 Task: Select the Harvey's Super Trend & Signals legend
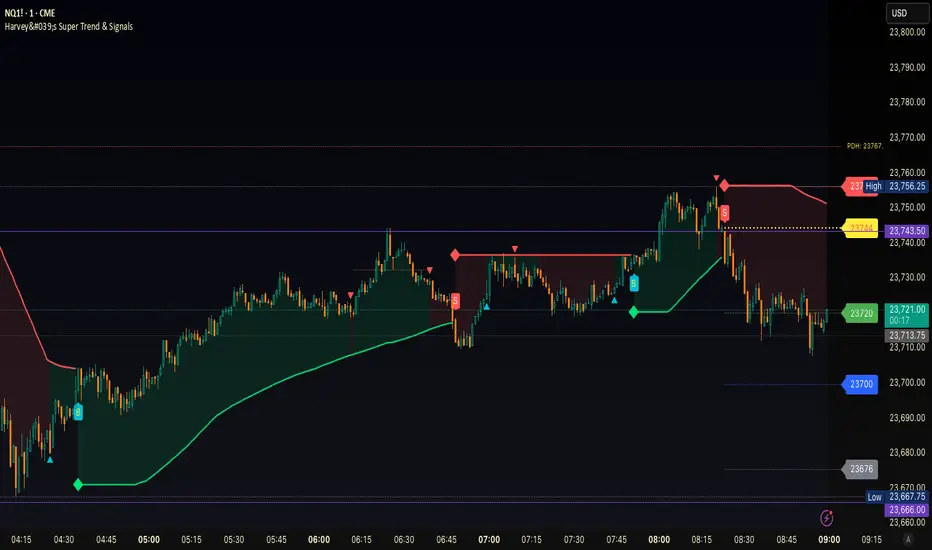click(69, 26)
